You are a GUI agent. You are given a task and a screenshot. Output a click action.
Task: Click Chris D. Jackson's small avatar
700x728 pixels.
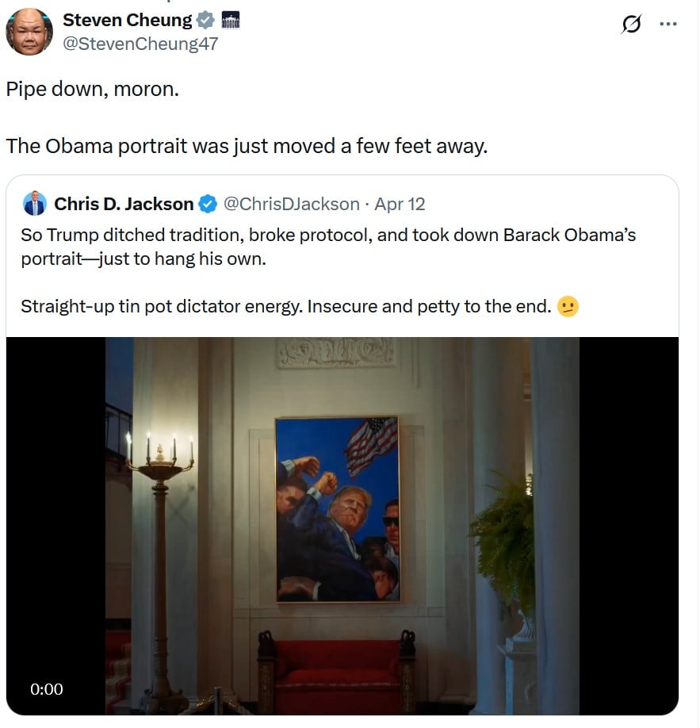click(35, 204)
